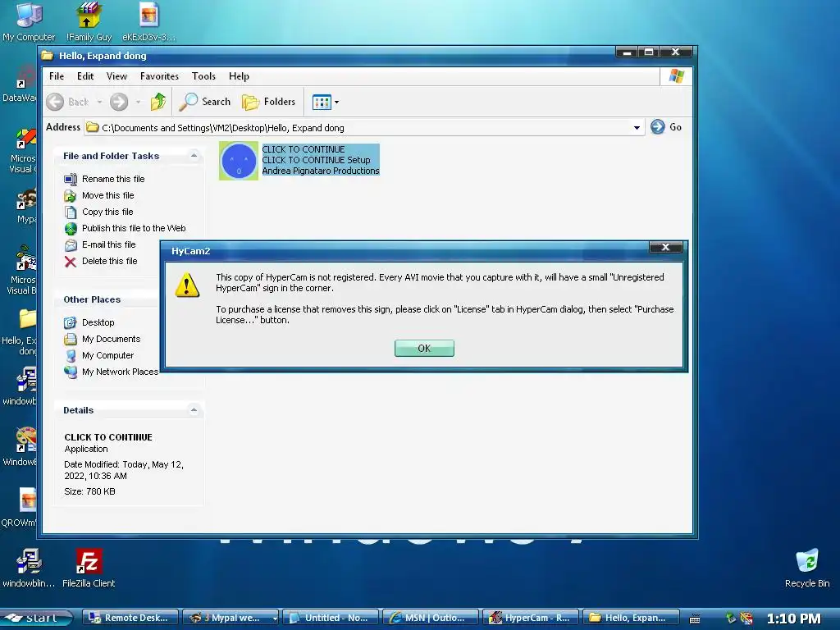
Task: Select the CLICK TO CONTINUE application file
Action: pos(299,160)
